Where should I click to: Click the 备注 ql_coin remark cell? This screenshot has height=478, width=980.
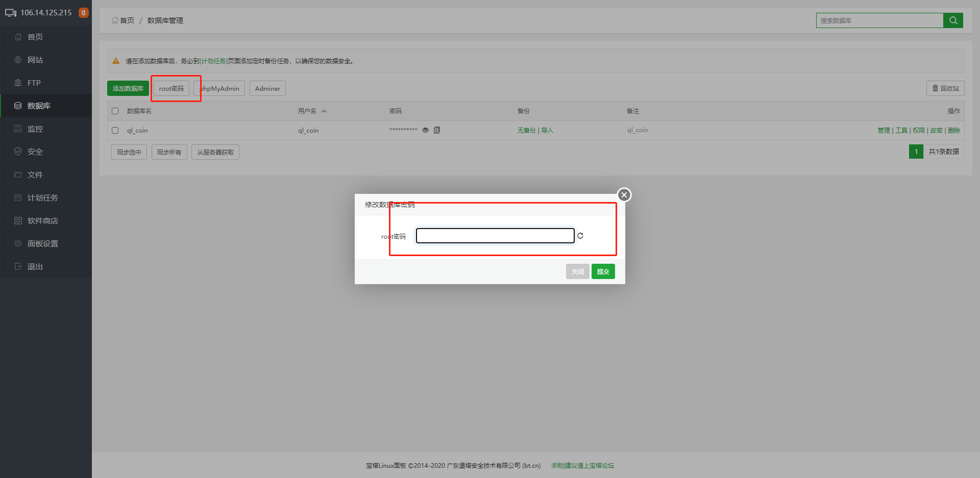(x=638, y=130)
